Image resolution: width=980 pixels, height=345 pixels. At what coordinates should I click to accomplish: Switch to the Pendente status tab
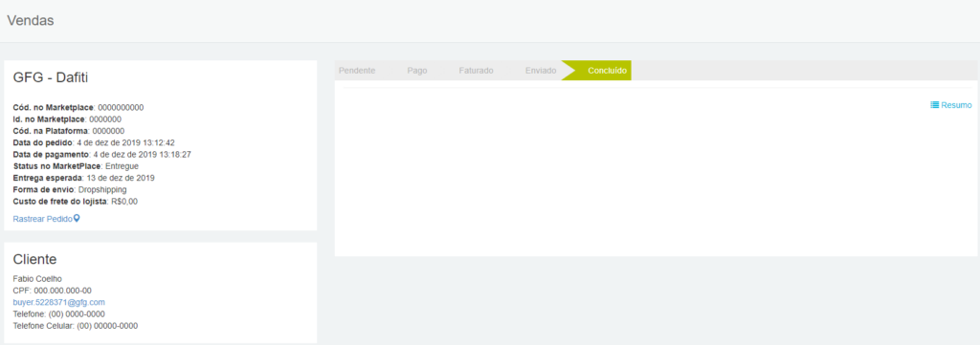coord(357,71)
